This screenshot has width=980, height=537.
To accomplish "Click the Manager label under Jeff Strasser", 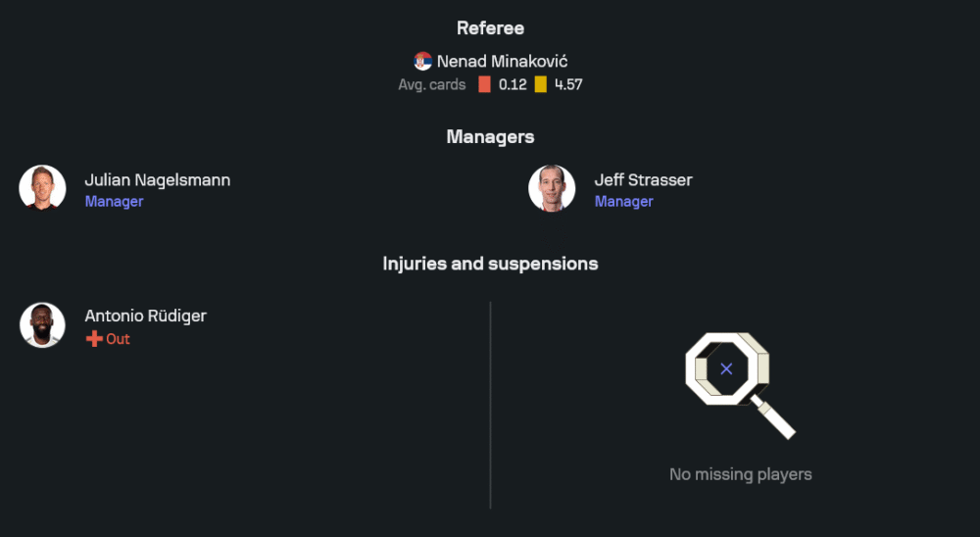I will (x=623, y=201).
